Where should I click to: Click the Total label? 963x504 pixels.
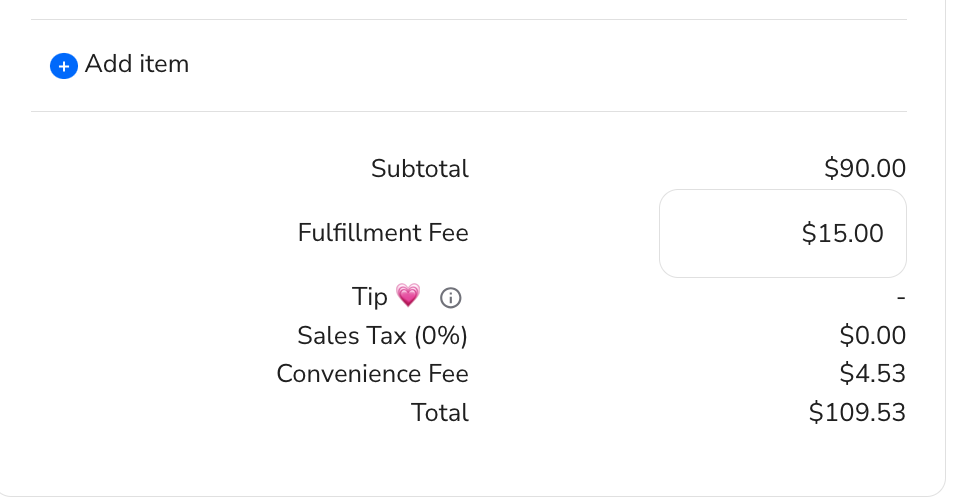point(440,413)
